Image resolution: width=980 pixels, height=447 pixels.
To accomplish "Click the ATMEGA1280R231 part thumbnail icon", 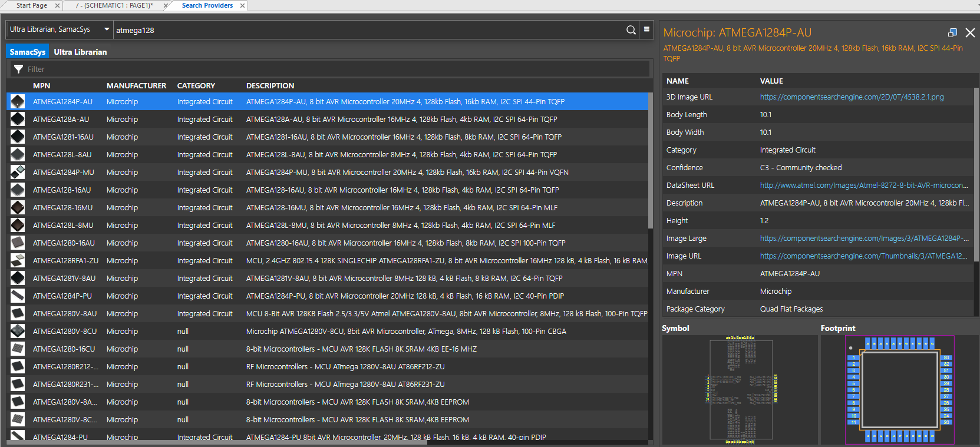I will 18,384.
